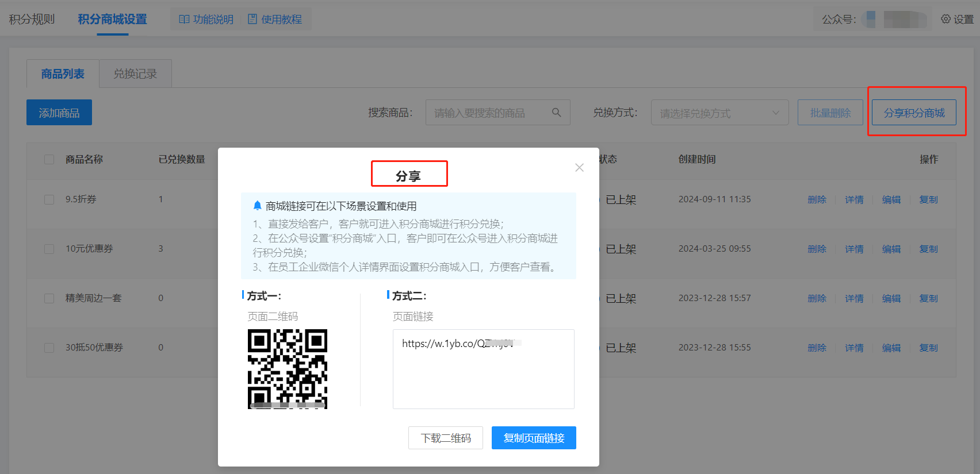Tick the select-all checkbox beside 商品名称
The width and height of the screenshot is (980, 474).
pyautogui.click(x=49, y=159)
